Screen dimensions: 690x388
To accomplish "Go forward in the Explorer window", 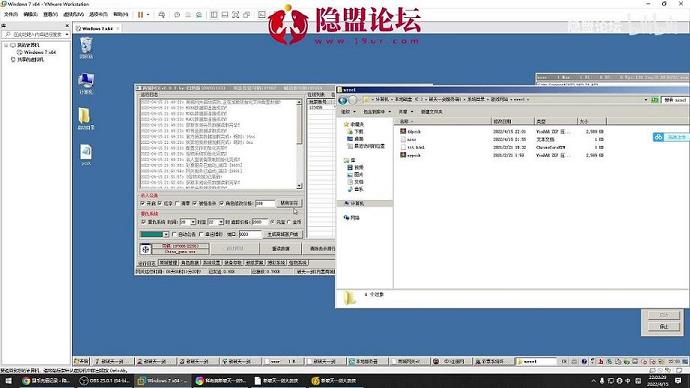I will (x=353, y=100).
